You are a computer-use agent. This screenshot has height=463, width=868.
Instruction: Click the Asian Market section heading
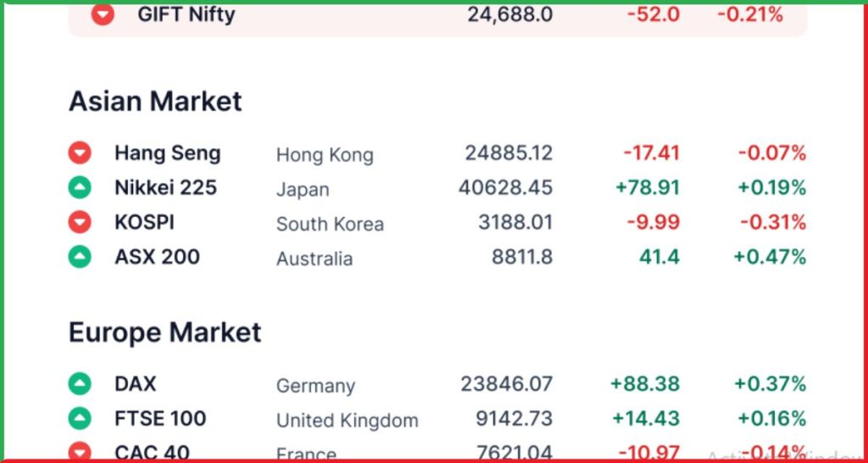pyautogui.click(x=156, y=102)
